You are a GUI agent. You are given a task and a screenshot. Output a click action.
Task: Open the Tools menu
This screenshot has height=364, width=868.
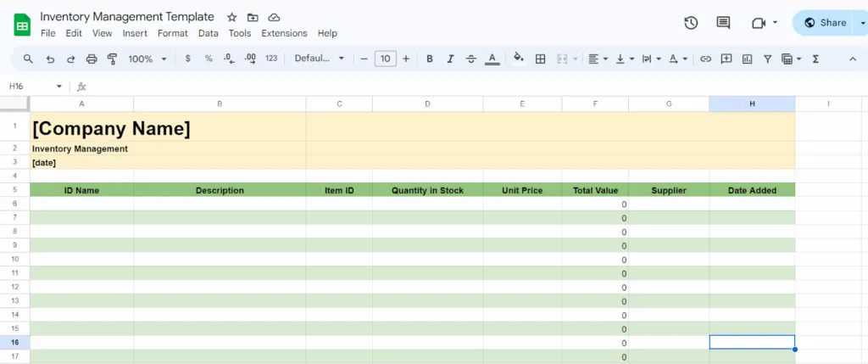click(x=240, y=33)
